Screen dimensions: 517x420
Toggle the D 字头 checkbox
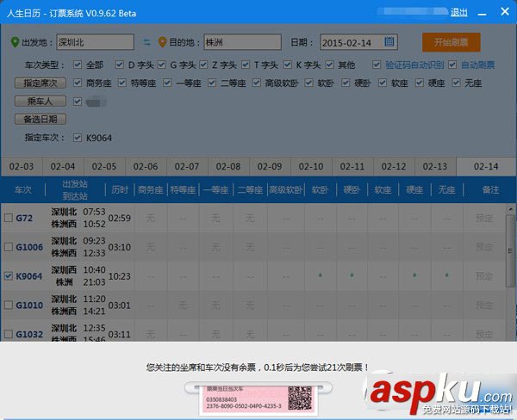[120, 65]
